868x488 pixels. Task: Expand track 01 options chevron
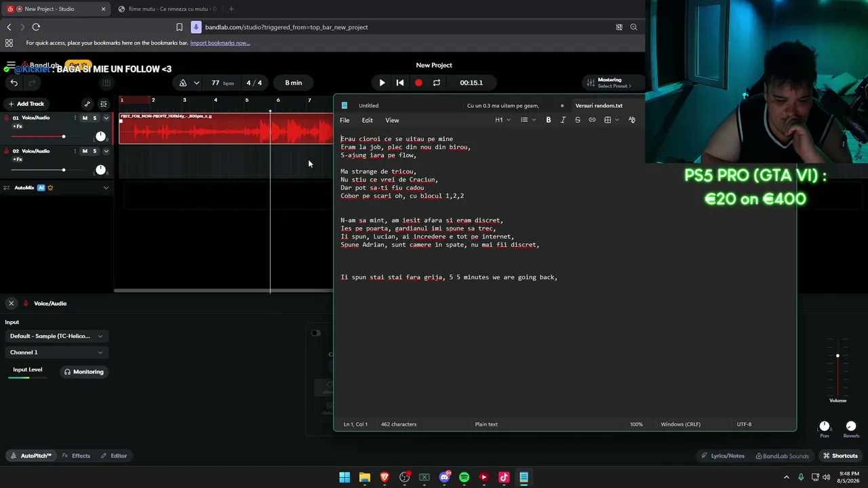click(106, 118)
